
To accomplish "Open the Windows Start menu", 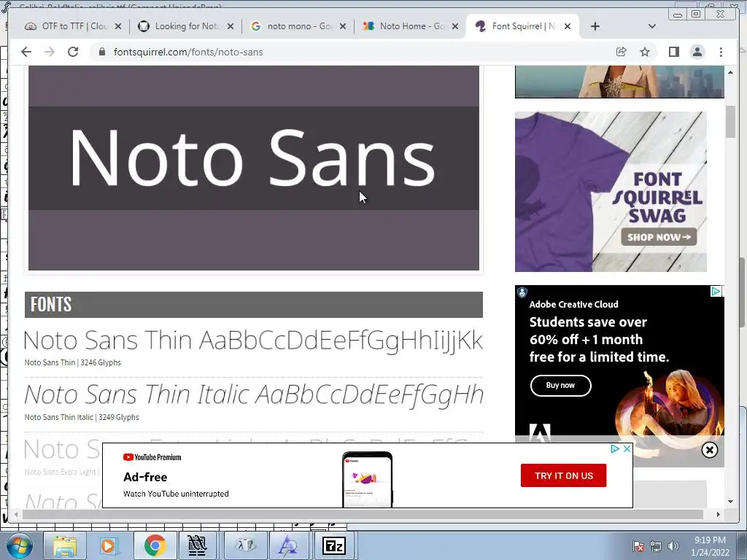I will (19, 546).
